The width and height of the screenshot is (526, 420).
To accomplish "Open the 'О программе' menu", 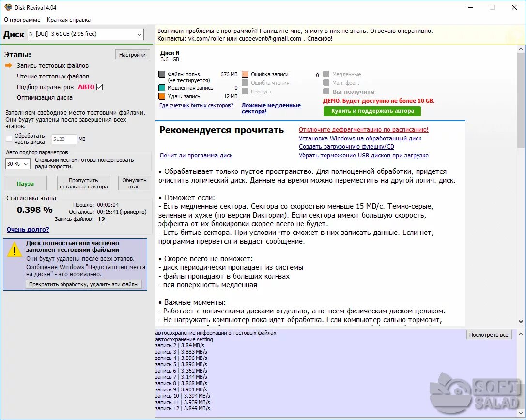I will pyautogui.click(x=22, y=20).
